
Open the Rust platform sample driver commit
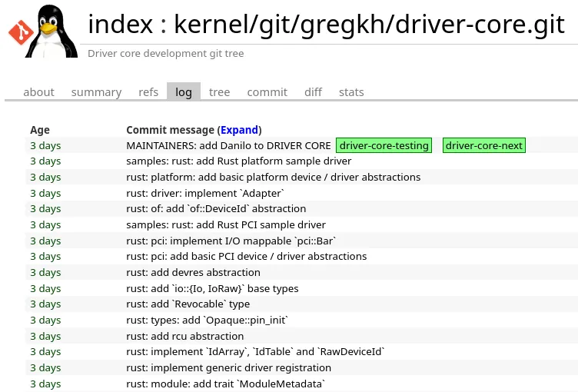(238, 161)
